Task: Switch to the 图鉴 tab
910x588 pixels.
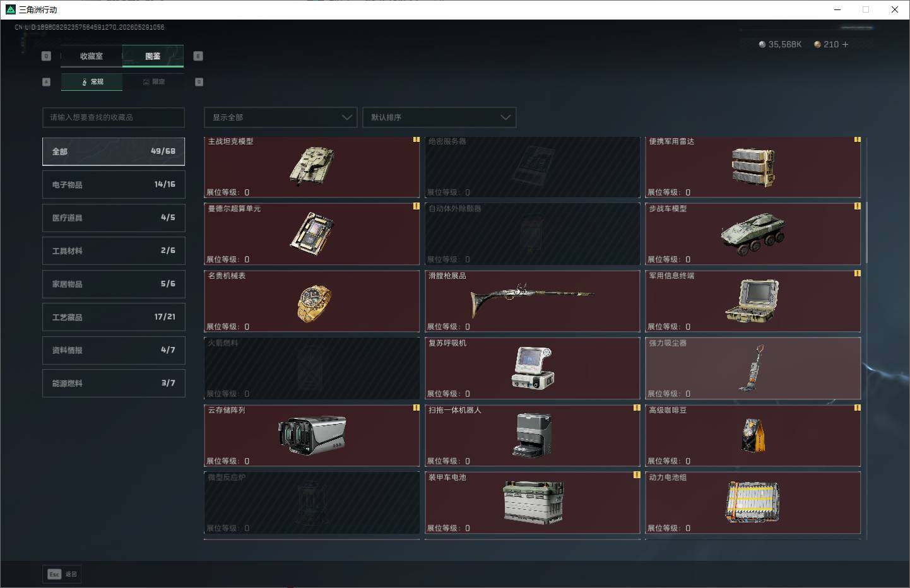Action: pos(153,56)
